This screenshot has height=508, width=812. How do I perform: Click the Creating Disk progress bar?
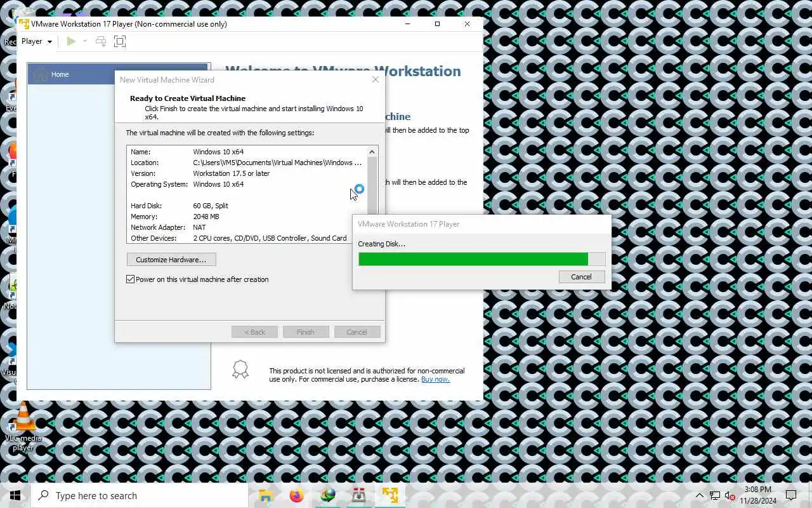tap(481, 259)
